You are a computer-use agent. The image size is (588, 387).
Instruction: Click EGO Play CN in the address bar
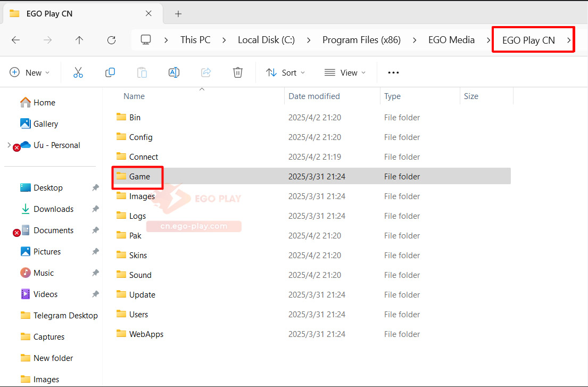528,40
